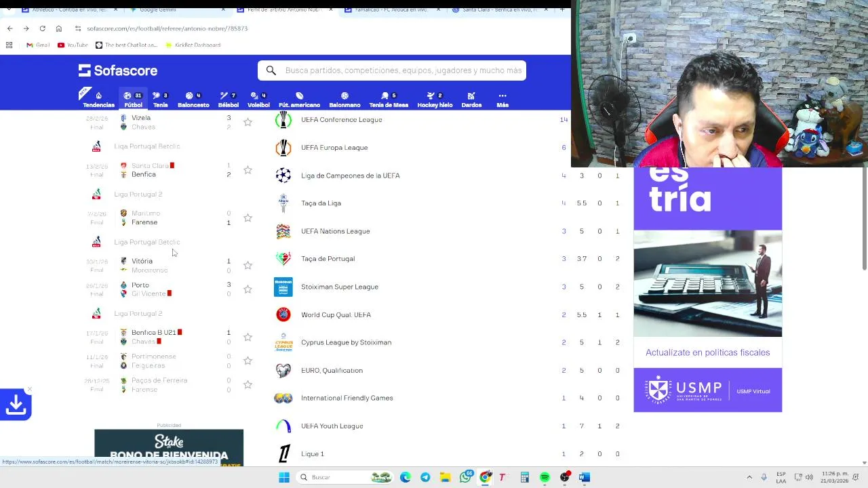Reload the current page
868x488 pixels.
[42, 28]
